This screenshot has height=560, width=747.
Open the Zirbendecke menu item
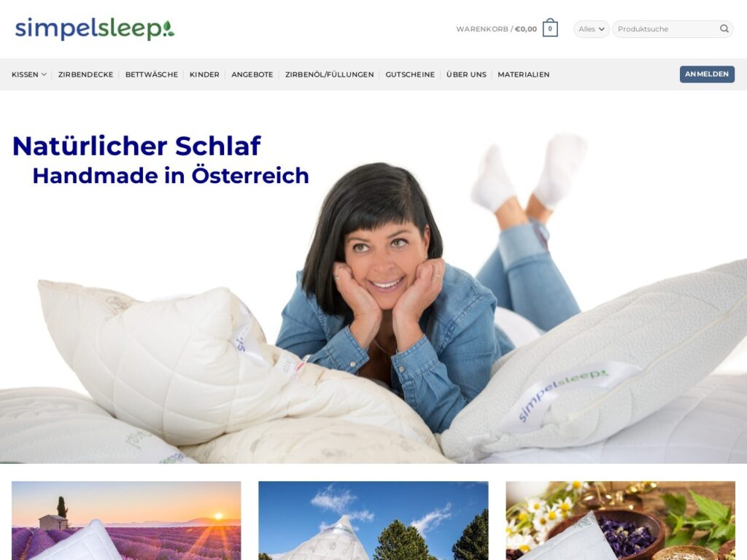pos(86,74)
